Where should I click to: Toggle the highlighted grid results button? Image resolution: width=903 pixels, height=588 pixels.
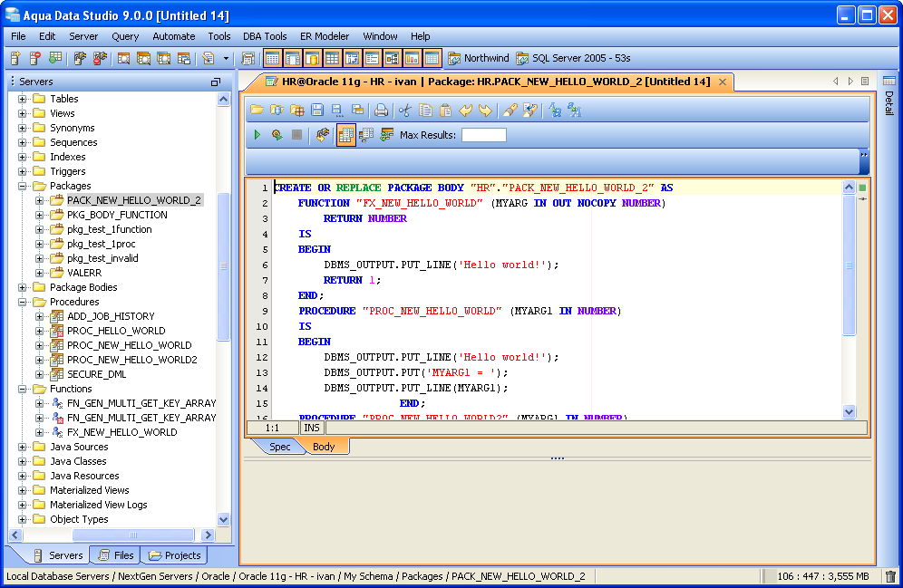click(345, 135)
